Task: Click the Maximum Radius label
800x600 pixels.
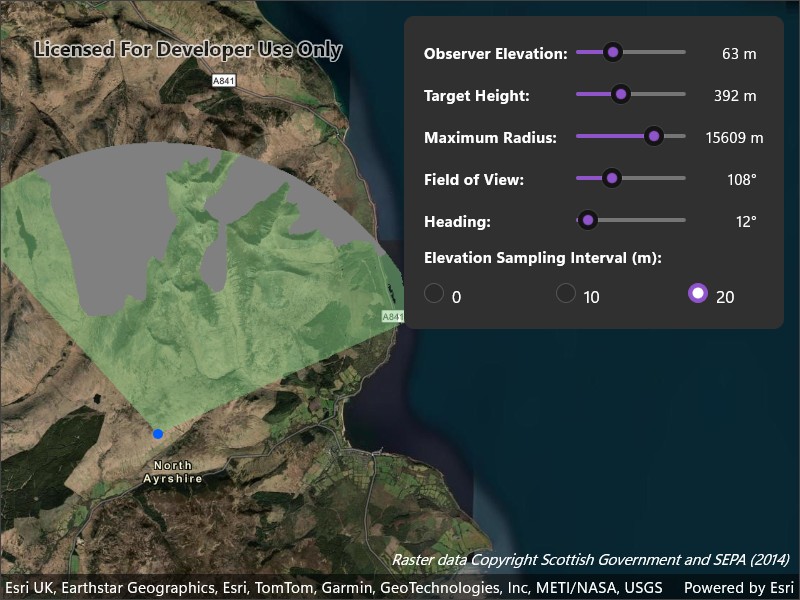Action: 490,138
